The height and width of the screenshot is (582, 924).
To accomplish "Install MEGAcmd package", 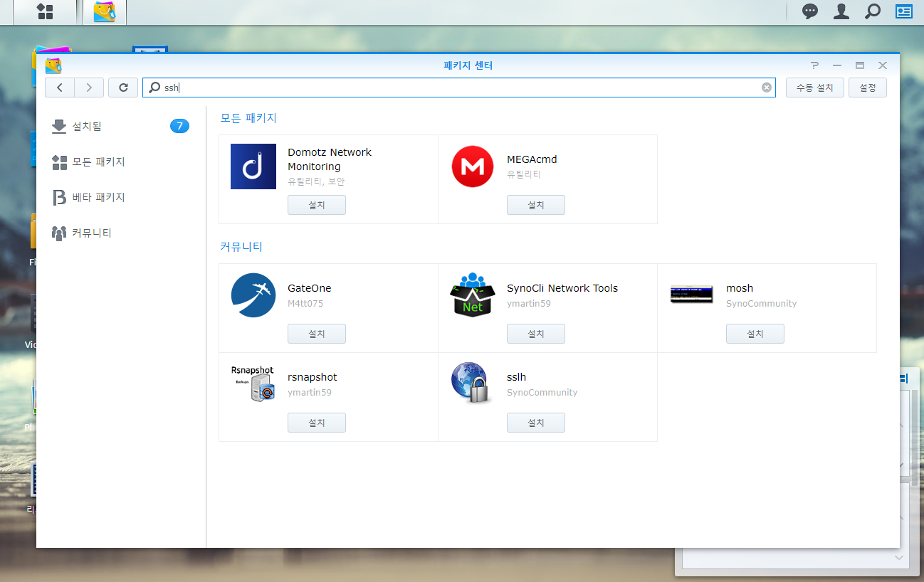I will (536, 205).
